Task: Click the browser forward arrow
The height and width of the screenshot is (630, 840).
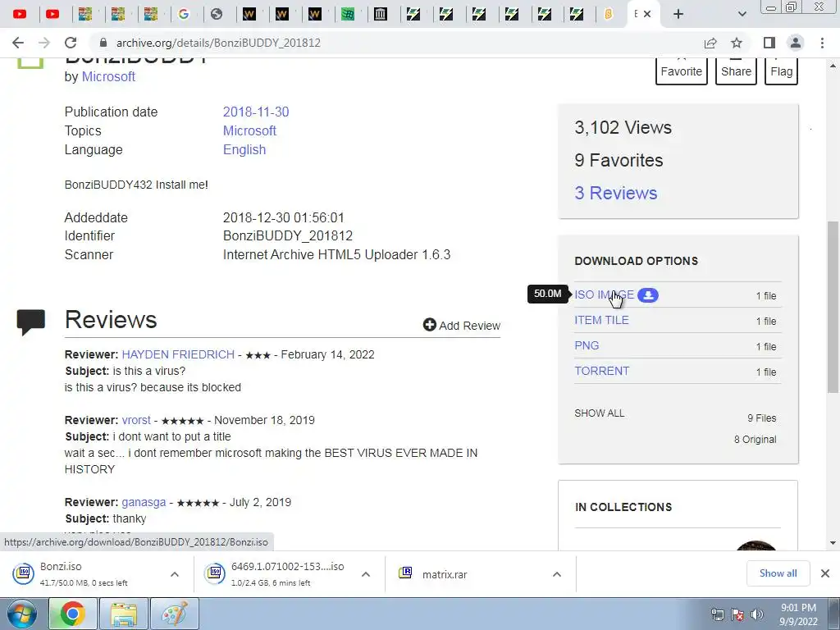Action: click(x=44, y=43)
